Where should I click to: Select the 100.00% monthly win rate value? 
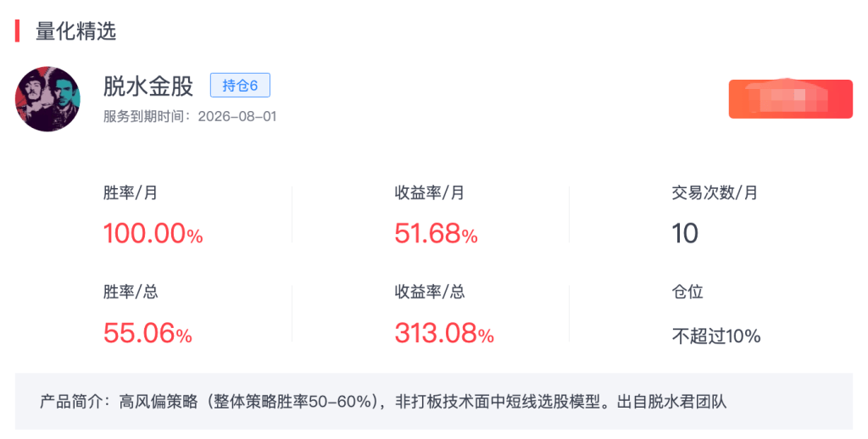(x=153, y=233)
